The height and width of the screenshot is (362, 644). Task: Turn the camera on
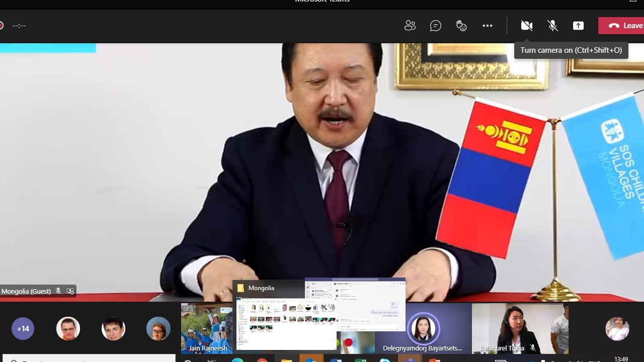coord(527,26)
